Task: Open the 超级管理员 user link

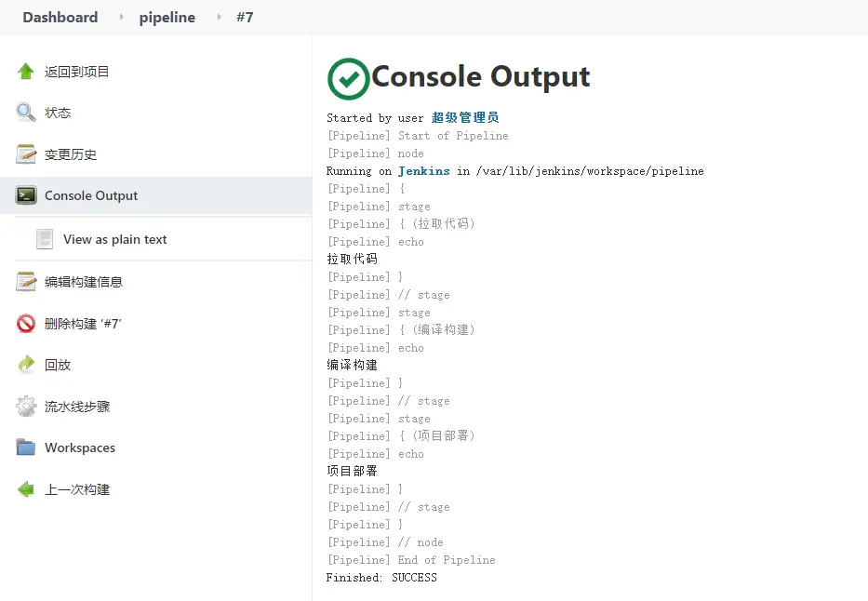Action: point(465,118)
